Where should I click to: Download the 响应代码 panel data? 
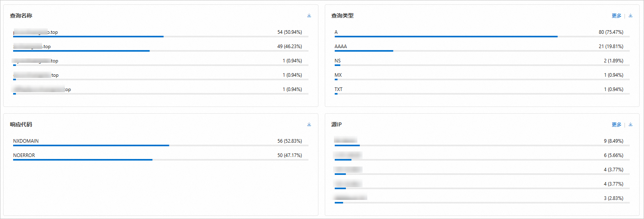pyautogui.click(x=309, y=124)
